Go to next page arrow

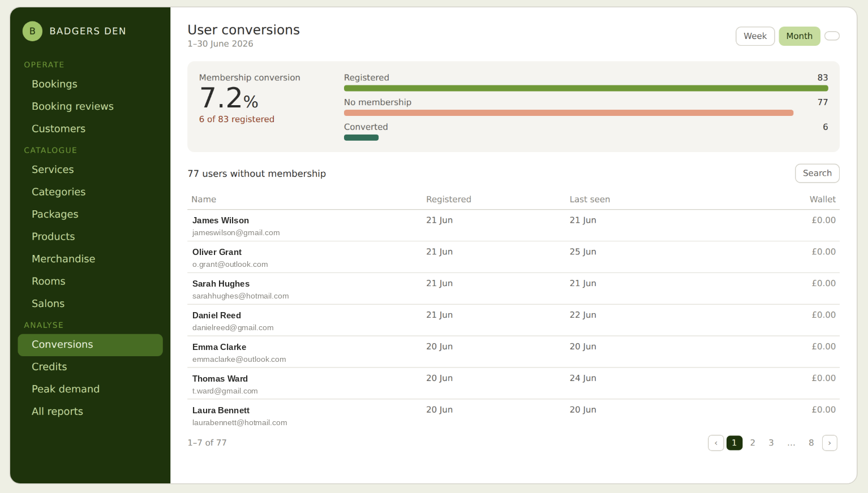[x=830, y=443]
